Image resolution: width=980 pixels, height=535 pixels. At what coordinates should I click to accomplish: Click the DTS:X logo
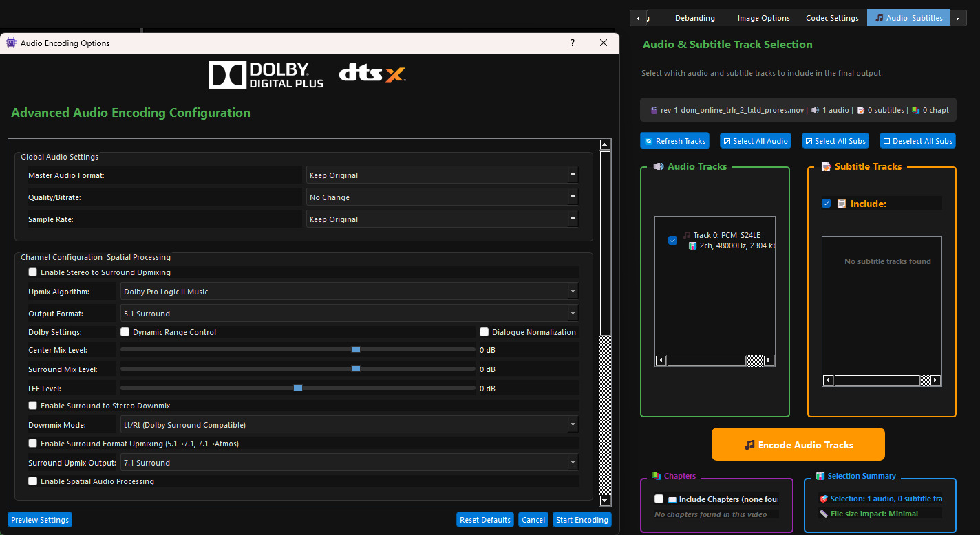[372, 73]
